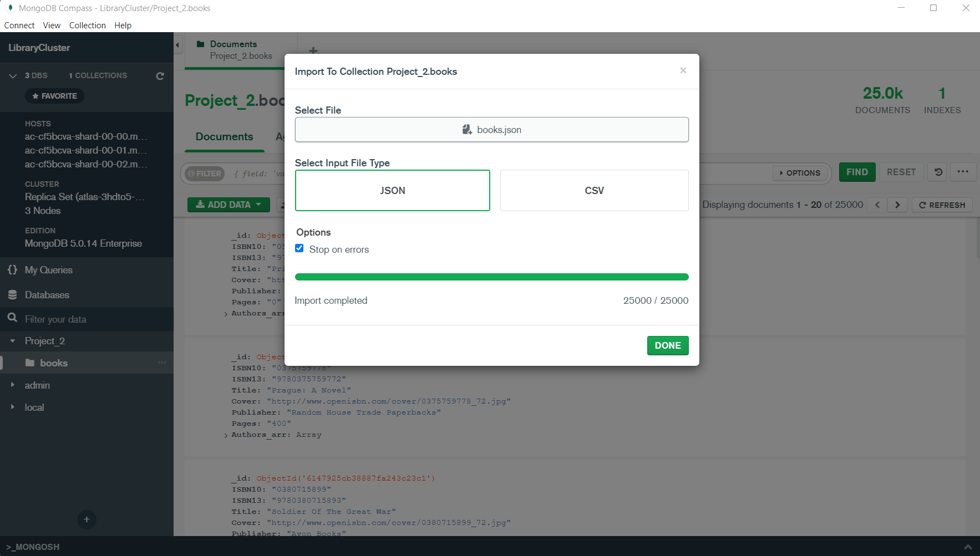The image size is (980, 556).
Task: Open the Collection menu
Action: pos(87,25)
